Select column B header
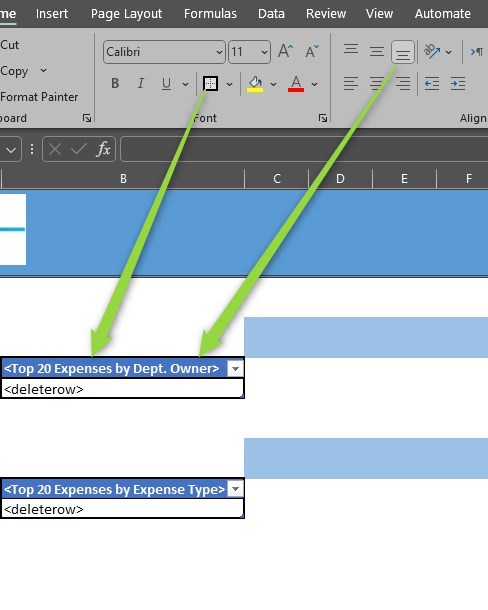 [123, 179]
